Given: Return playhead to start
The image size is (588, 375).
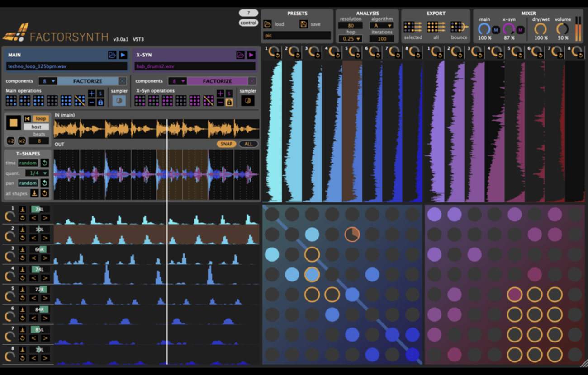Looking at the screenshot, I should pyautogui.click(x=27, y=119).
